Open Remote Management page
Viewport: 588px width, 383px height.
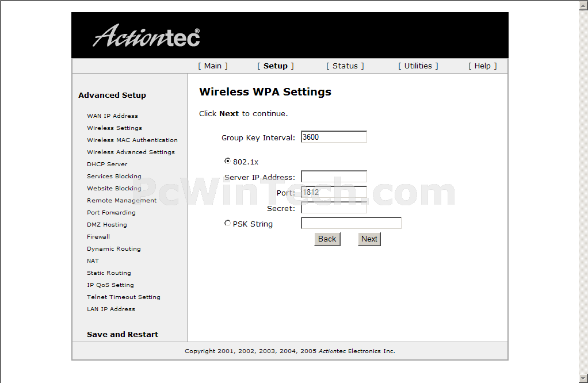pyautogui.click(x=122, y=201)
